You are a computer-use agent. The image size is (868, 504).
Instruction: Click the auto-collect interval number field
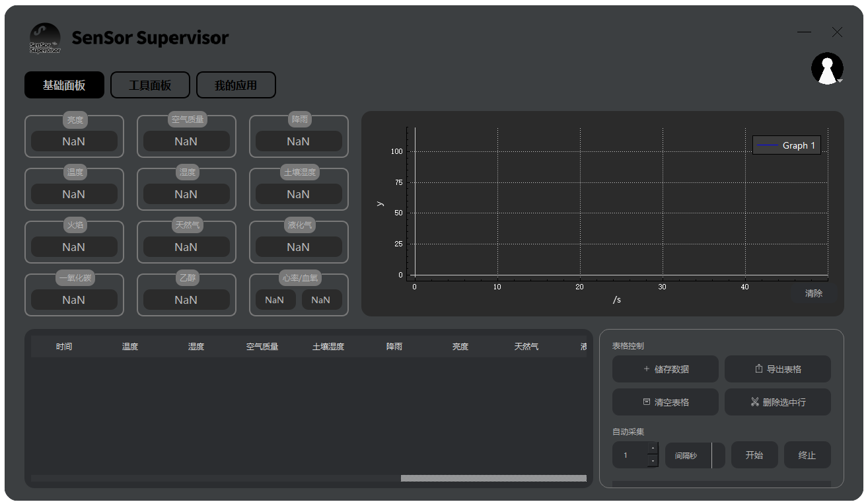630,455
